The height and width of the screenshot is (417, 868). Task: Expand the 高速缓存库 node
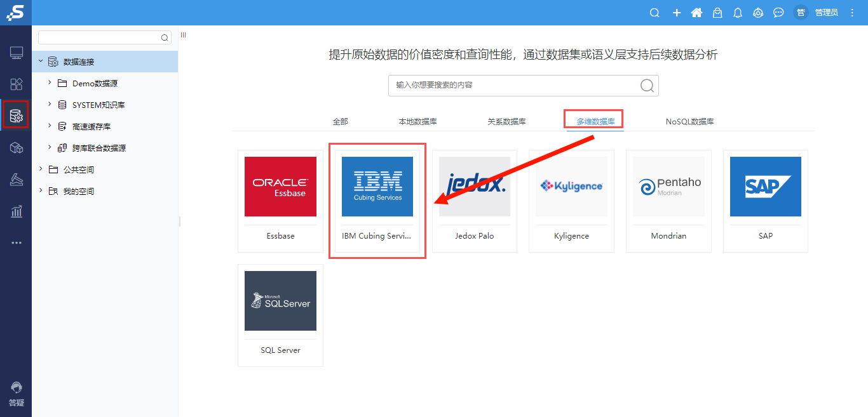tap(50, 126)
